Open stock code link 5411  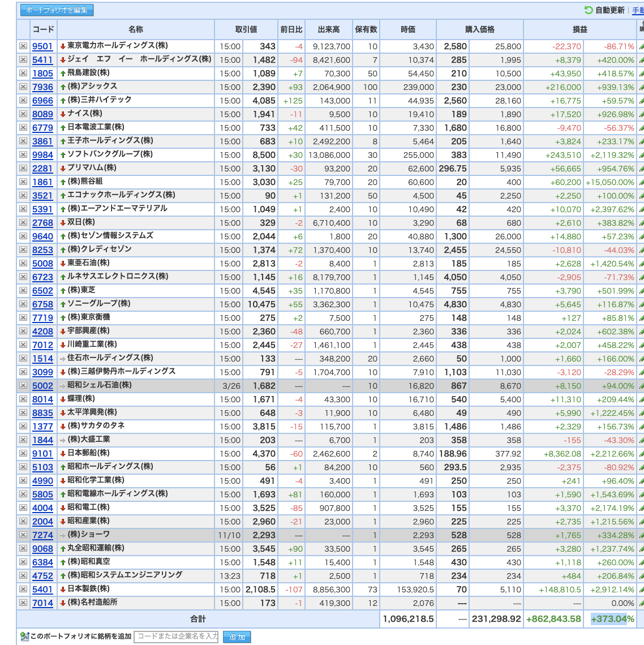click(42, 60)
